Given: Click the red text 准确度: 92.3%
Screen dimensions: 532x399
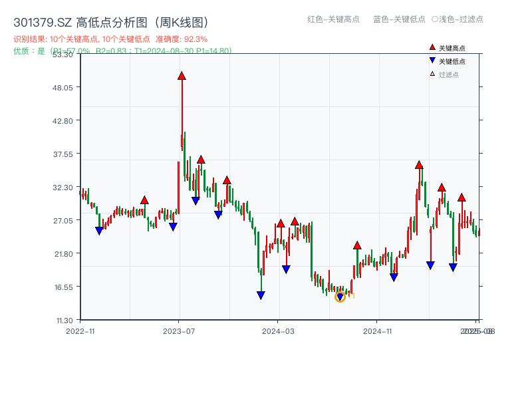Looking at the screenshot, I should [182, 39].
